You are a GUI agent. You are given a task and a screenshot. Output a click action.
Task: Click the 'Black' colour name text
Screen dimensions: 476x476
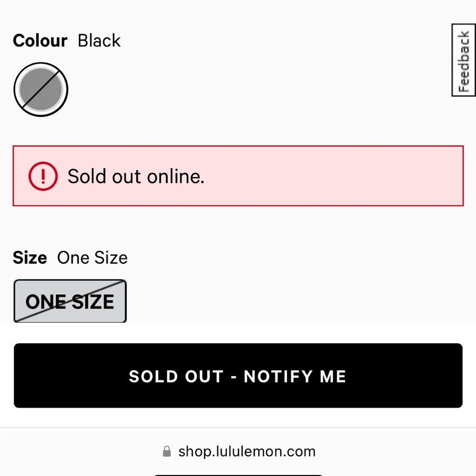tap(99, 41)
